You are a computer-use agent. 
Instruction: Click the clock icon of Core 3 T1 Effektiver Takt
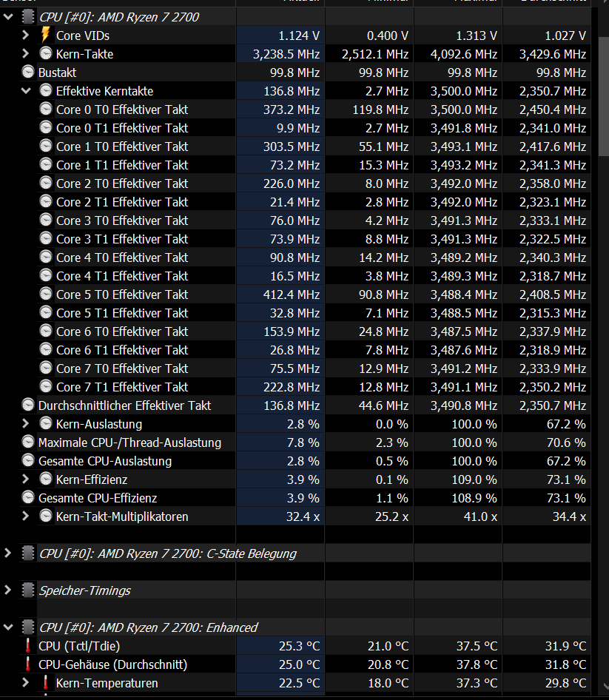tap(46, 238)
